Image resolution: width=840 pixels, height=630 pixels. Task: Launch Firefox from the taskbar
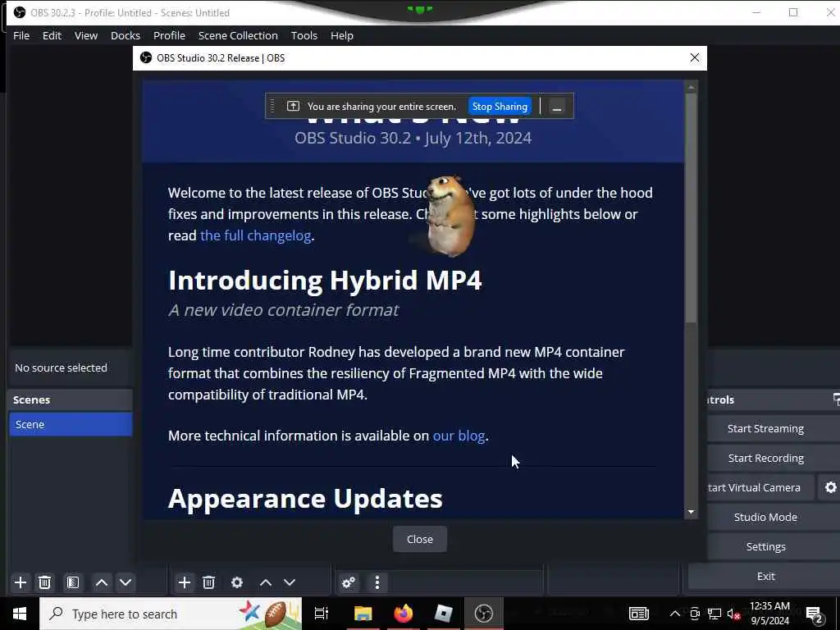pos(404,614)
